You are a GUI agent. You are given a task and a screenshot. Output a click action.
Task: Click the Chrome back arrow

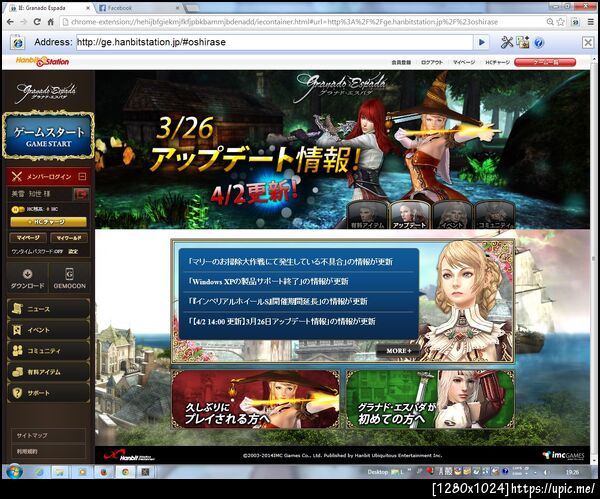pyautogui.click(x=10, y=22)
